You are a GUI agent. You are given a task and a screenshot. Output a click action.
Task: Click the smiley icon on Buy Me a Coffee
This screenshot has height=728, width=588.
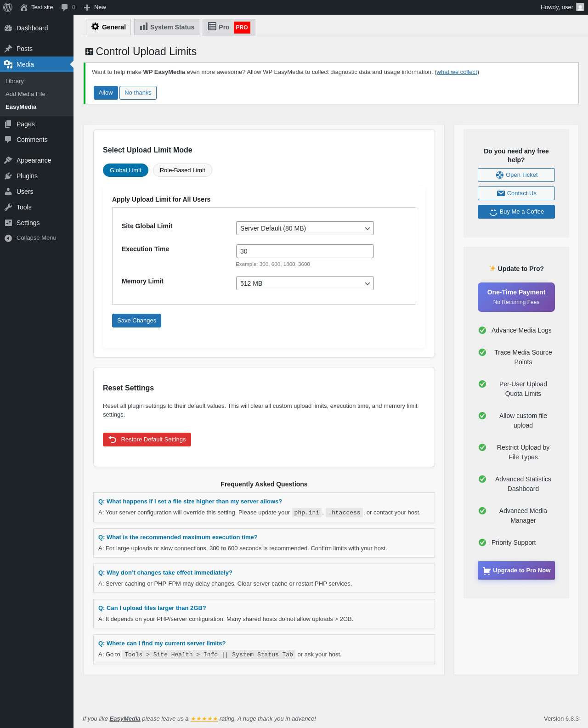point(493,212)
